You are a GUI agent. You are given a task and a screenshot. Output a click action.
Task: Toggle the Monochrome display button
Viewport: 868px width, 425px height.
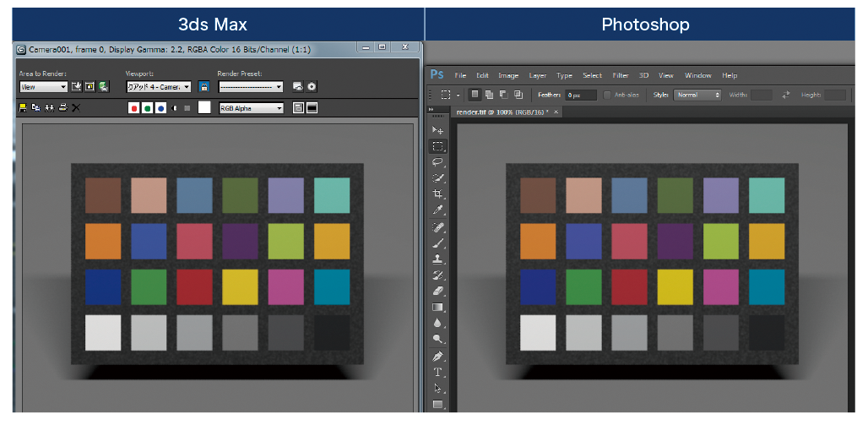(x=187, y=108)
